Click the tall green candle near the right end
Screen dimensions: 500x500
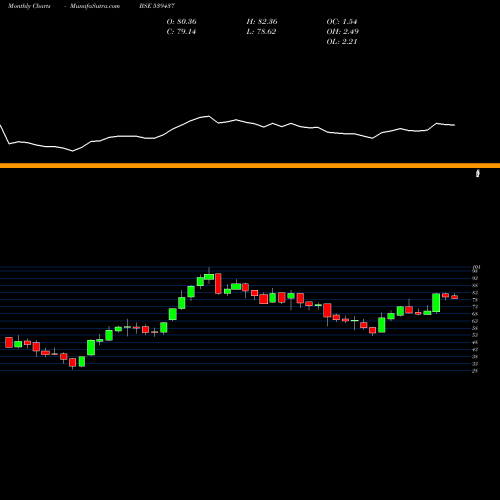coord(436,303)
